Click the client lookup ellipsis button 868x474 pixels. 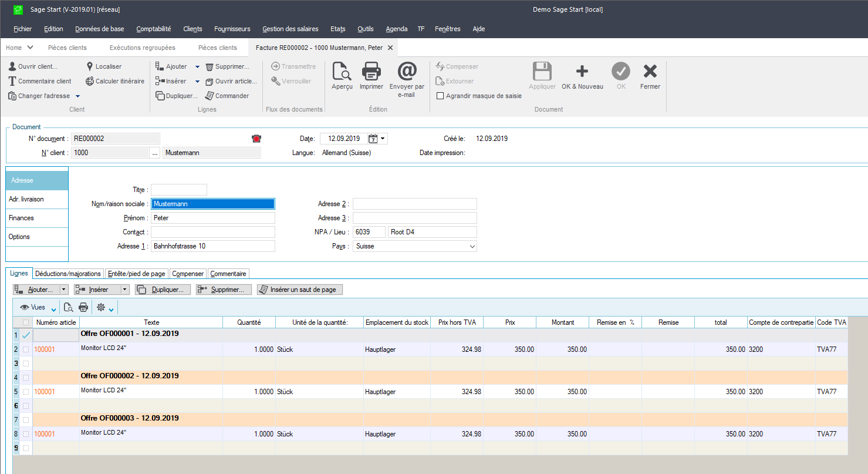(155, 153)
